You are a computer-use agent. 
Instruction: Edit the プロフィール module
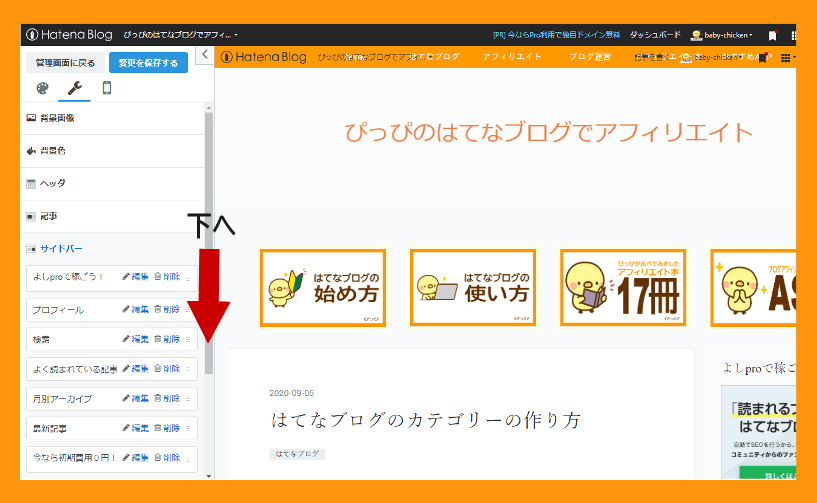(x=135, y=310)
